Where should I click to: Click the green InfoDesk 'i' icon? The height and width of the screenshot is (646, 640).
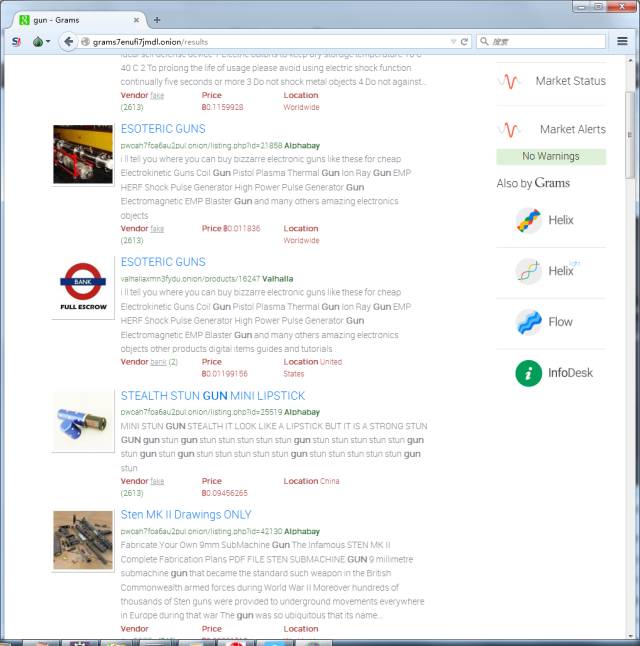528,373
